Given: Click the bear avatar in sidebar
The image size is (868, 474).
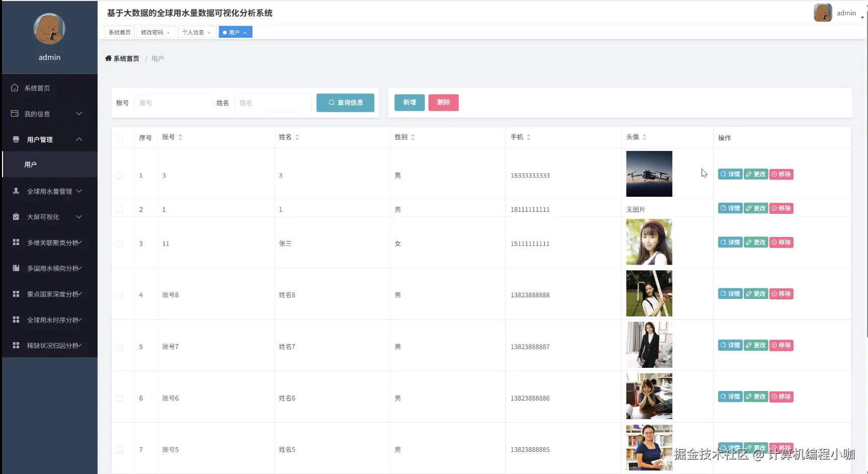Looking at the screenshot, I should coord(49,29).
